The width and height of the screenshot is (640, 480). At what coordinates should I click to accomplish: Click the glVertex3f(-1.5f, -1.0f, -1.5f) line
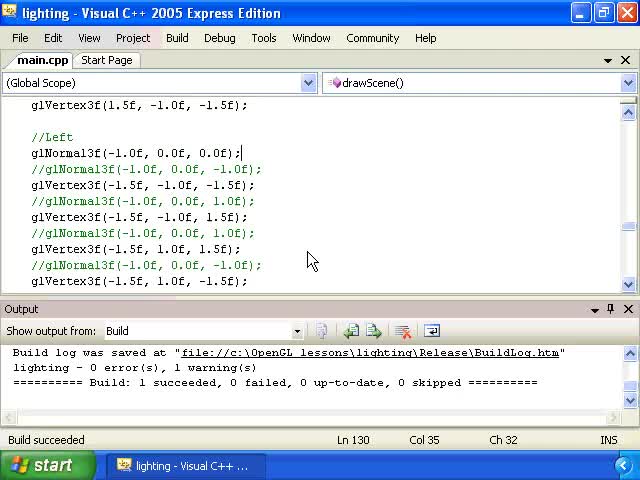143,185
